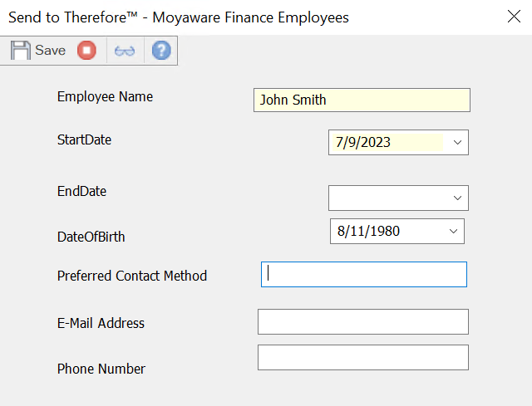Viewport: 532px width, 406px height.
Task: Click the Employee Name label text
Action: (x=105, y=96)
